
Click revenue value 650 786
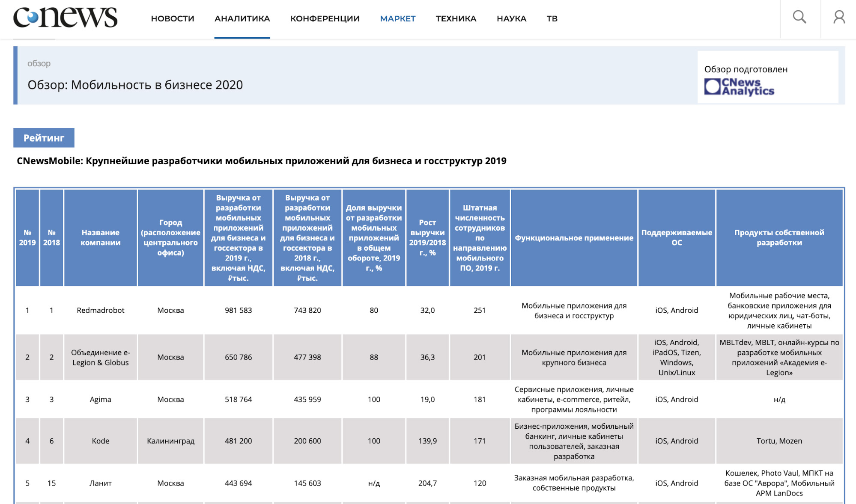239,357
